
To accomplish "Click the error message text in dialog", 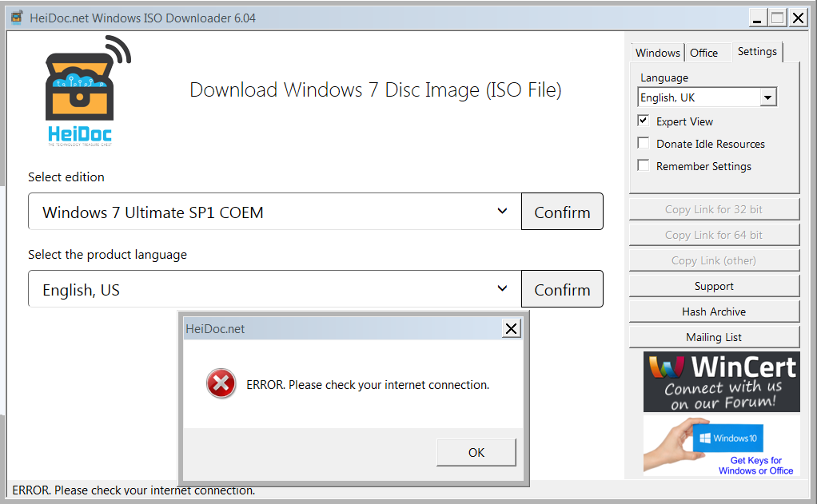I will [x=368, y=385].
